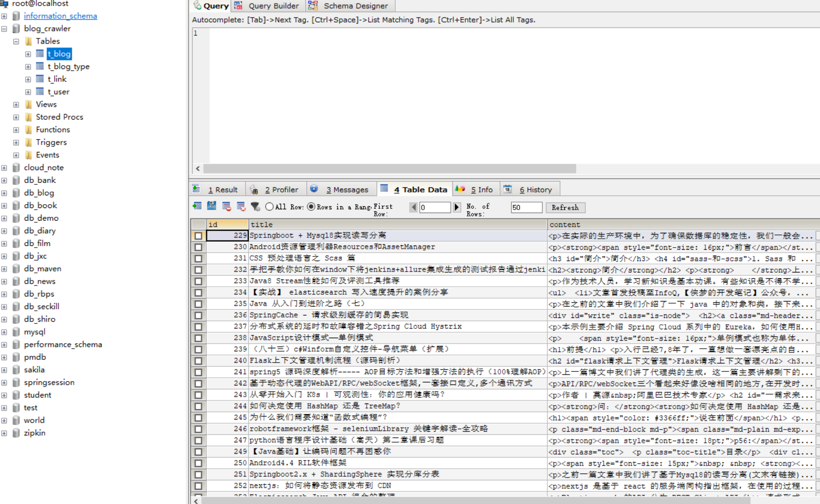
Task: Click the title column header
Action: point(398,224)
